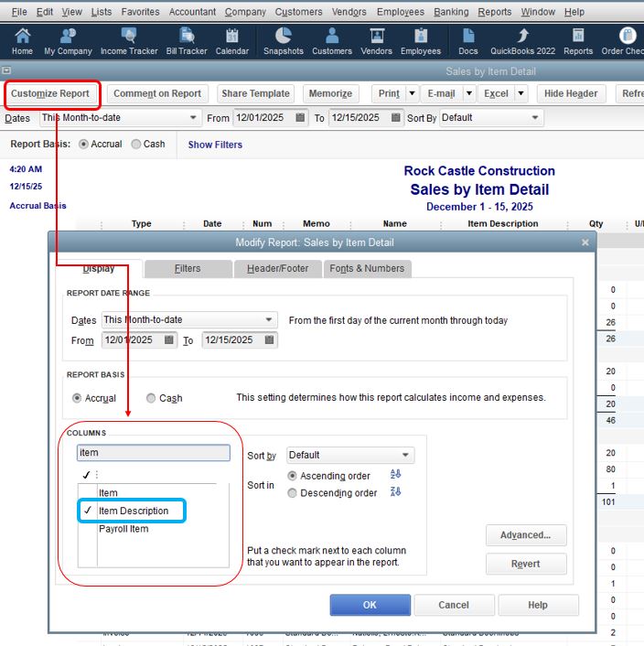Click the column search field containing 'item'
The height and width of the screenshot is (646, 644).
pos(153,452)
